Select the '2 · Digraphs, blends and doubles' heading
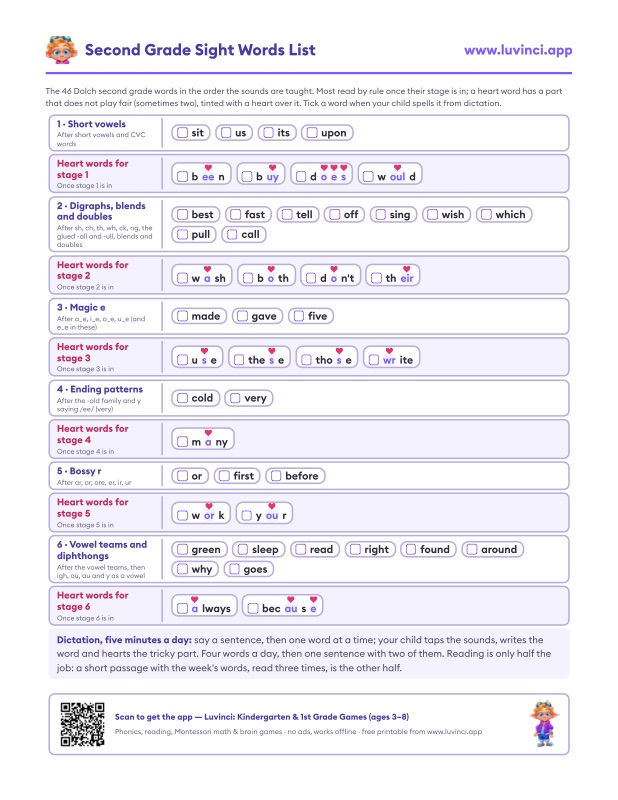618x800 pixels. click(101, 211)
